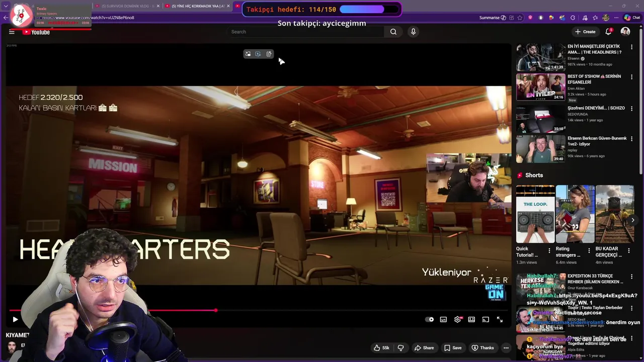
Task: Open options for Elraenn Berkcan Güven-Bunemk video
Action: 632,139
